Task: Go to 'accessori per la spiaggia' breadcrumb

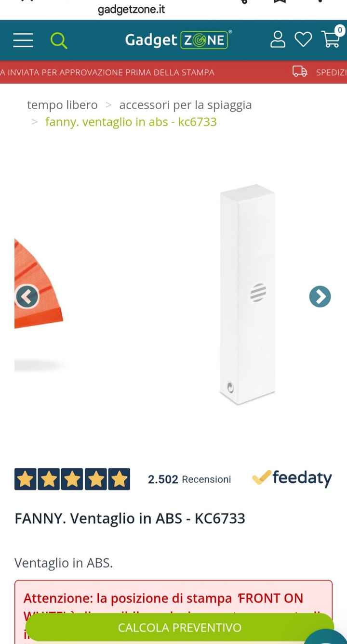Action: pyautogui.click(x=186, y=105)
